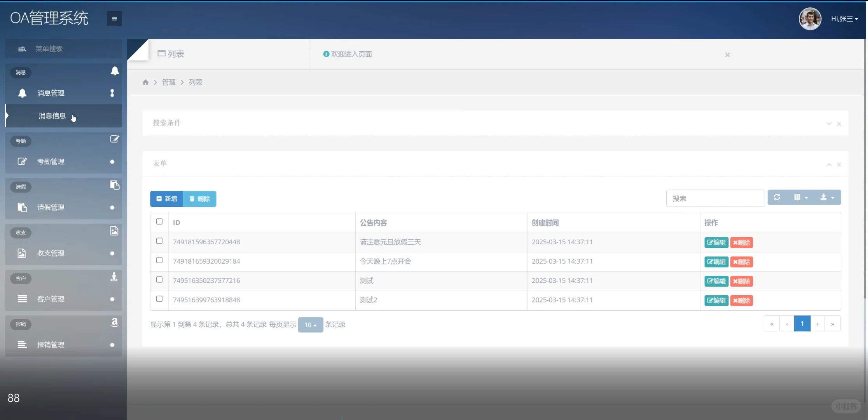
Task: Click the table 搜索 input field
Action: pos(715,198)
